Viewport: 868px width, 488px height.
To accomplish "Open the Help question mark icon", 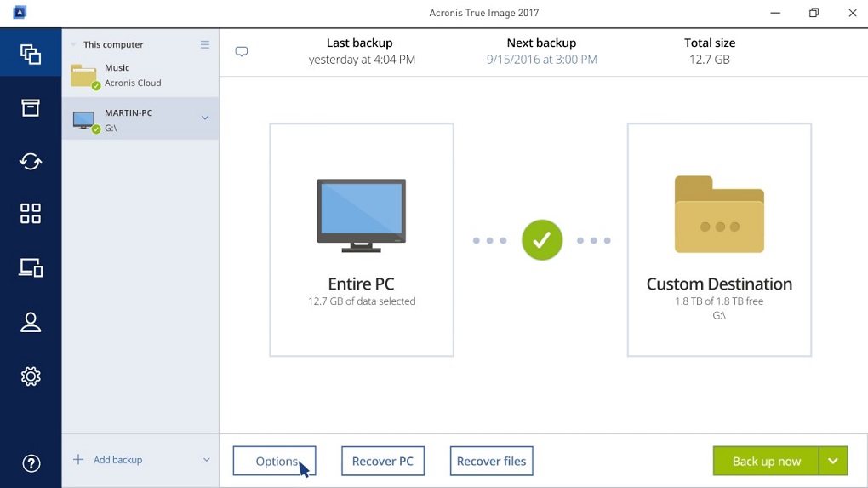I will point(31,463).
